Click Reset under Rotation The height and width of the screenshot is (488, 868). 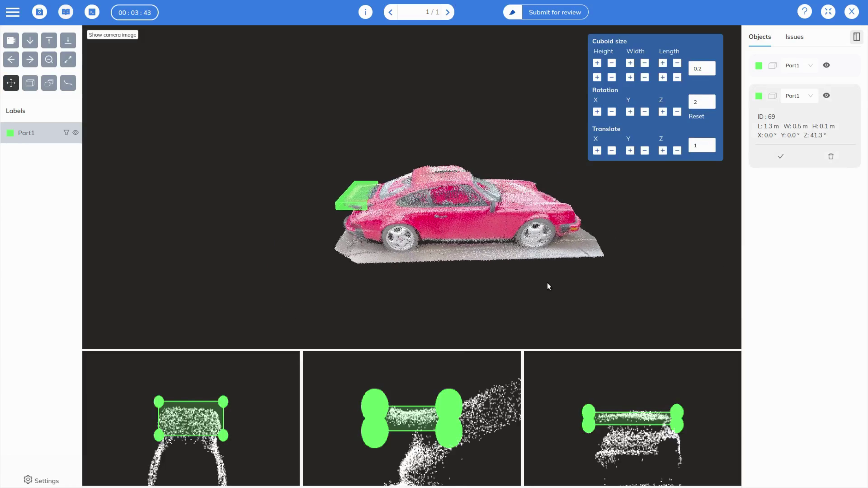tap(696, 116)
